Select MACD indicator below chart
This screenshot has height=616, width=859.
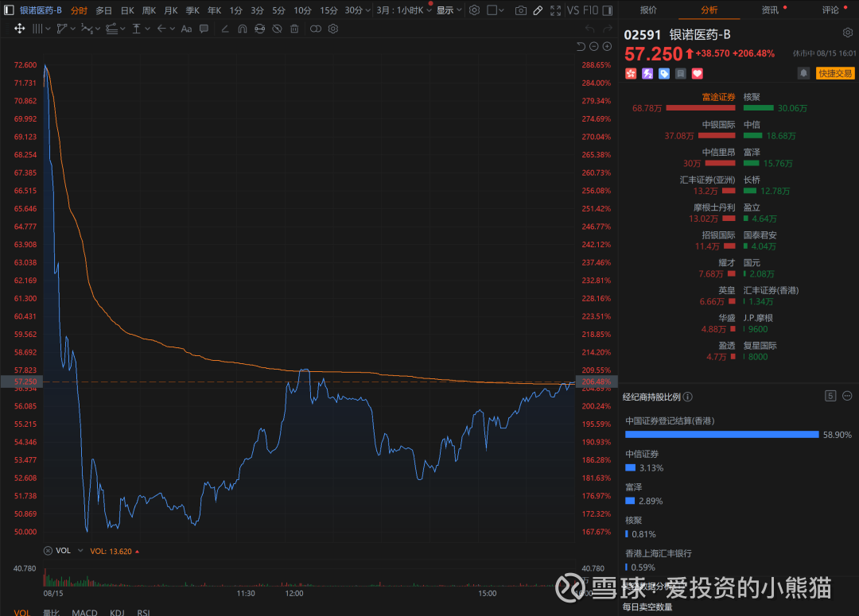(x=84, y=612)
